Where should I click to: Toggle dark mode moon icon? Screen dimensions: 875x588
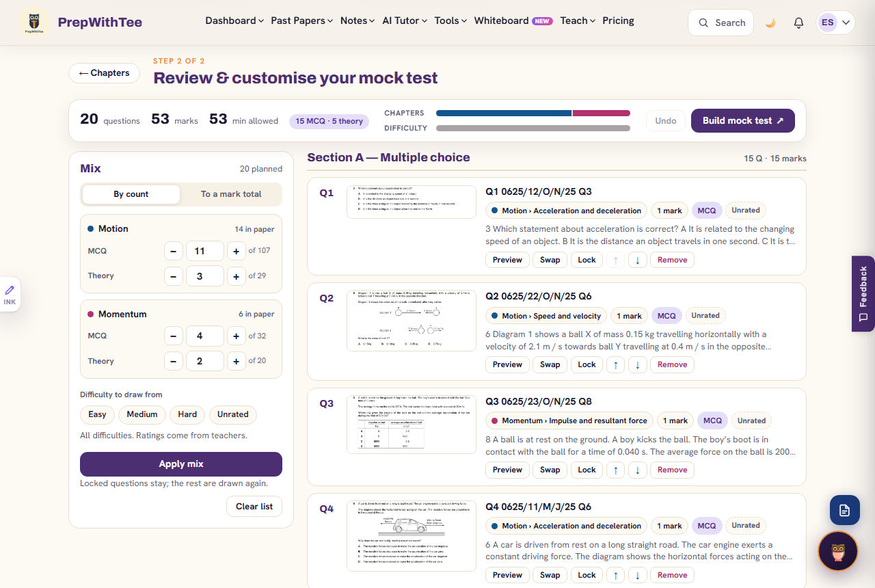coord(770,23)
